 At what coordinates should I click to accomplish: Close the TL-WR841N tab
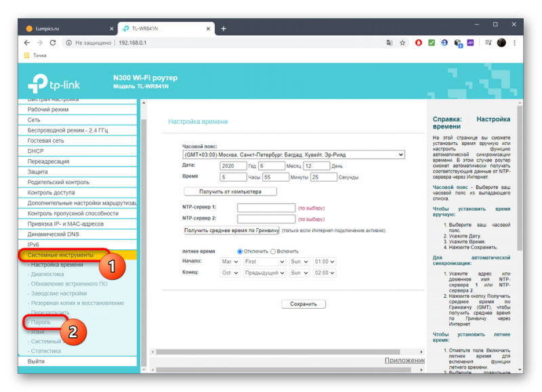point(208,28)
